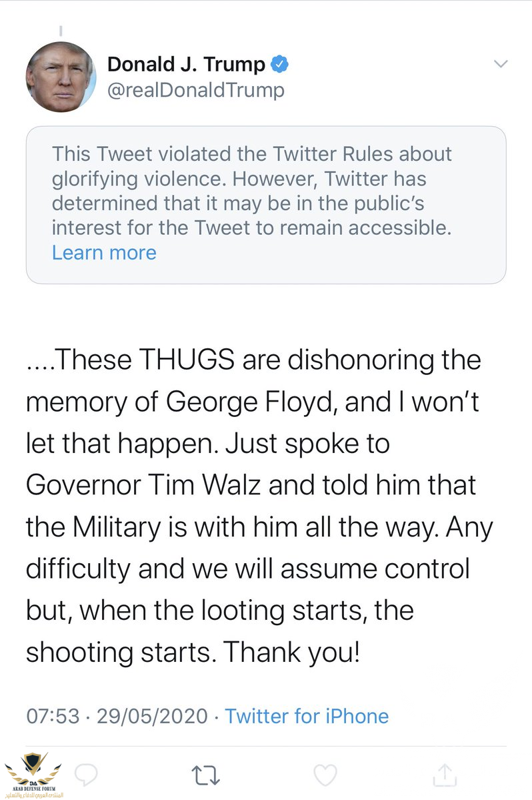532x800 pixels.
Task: Open the profile picture avatar
Action: pos(61,77)
